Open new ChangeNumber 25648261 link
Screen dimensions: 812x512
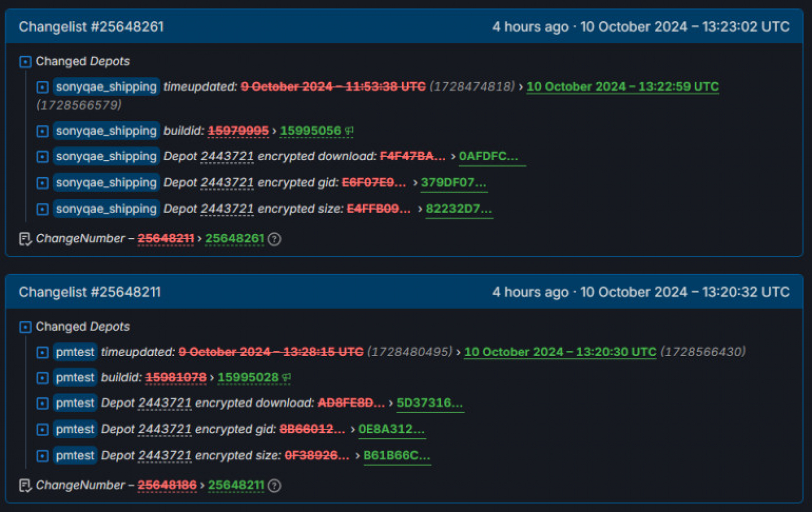pos(235,239)
